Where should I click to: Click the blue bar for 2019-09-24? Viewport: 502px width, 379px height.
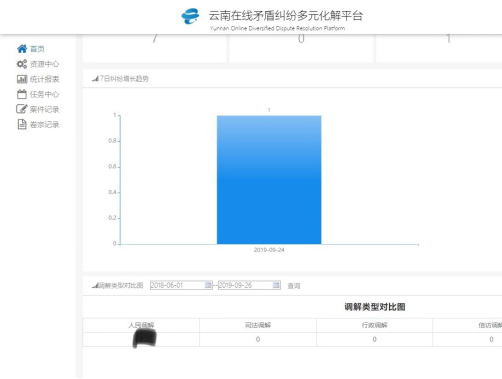point(269,180)
